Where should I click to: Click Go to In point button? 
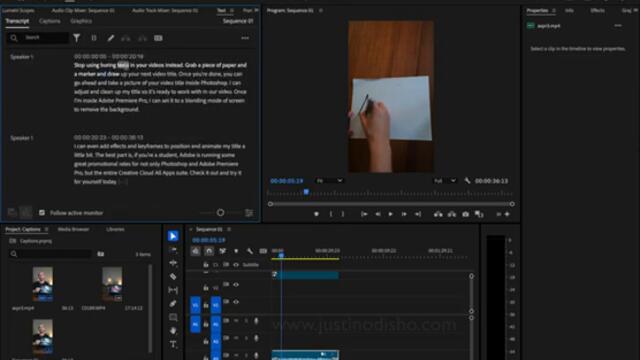(x=364, y=214)
